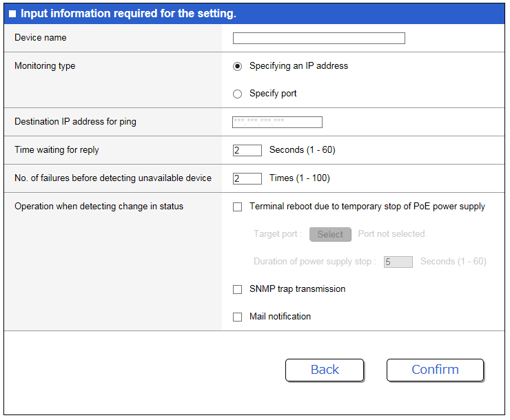Click the white square icon in header
Viewport: 510px width, 420px height.
[12, 14]
